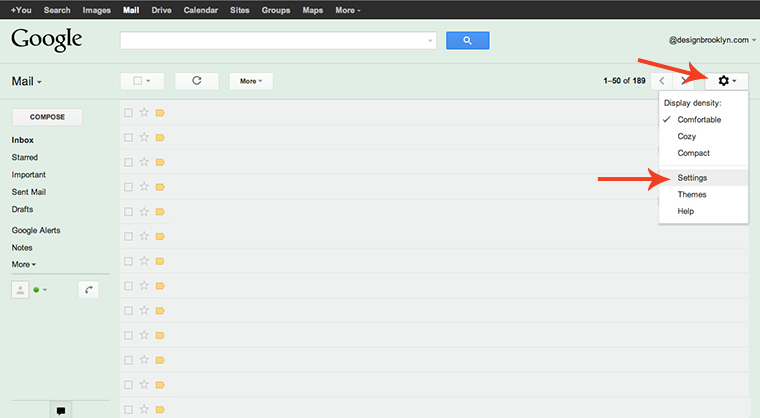Toggle the importance marker on the second email
This screenshot has height=418, width=760.
coord(160,138)
